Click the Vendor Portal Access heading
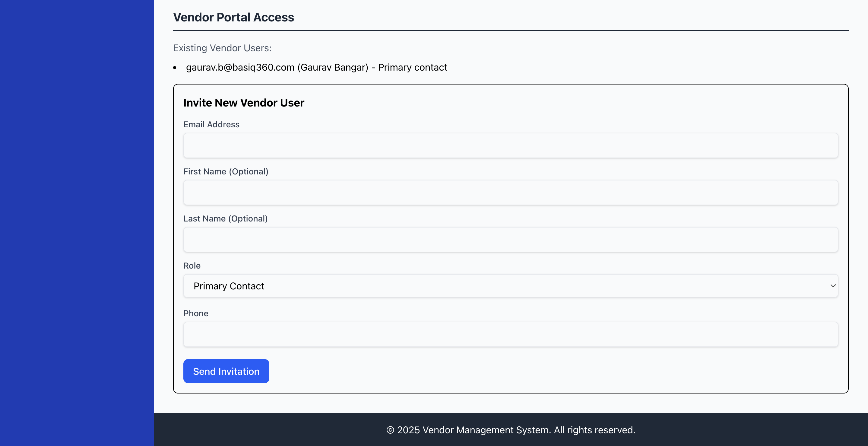The width and height of the screenshot is (868, 446). [233, 17]
